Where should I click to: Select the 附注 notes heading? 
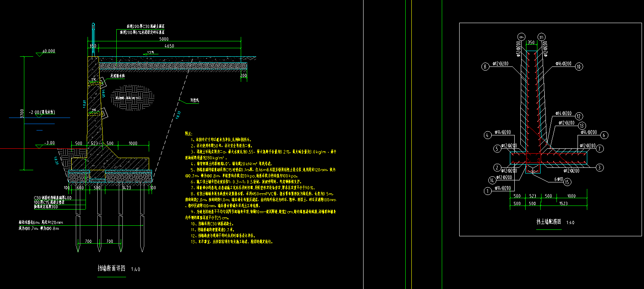[x=188, y=133]
